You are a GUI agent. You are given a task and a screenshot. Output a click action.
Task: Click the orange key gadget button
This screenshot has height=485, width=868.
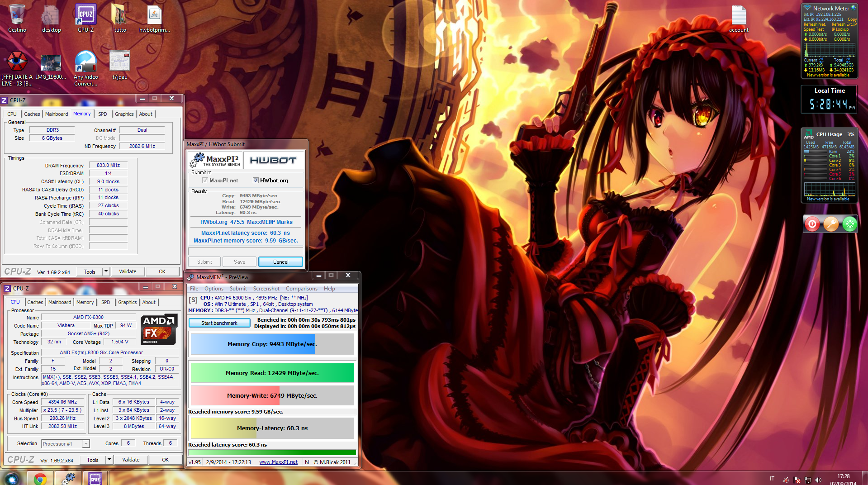831,223
